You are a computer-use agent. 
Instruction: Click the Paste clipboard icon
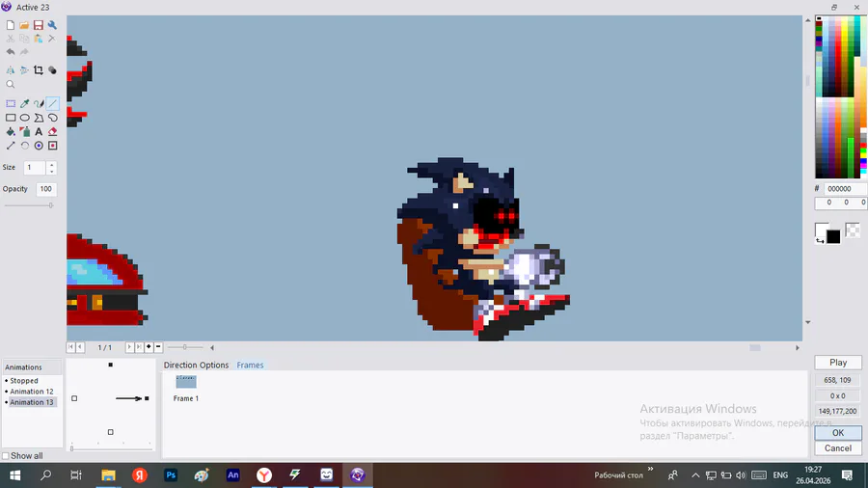(x=39, y=39)
